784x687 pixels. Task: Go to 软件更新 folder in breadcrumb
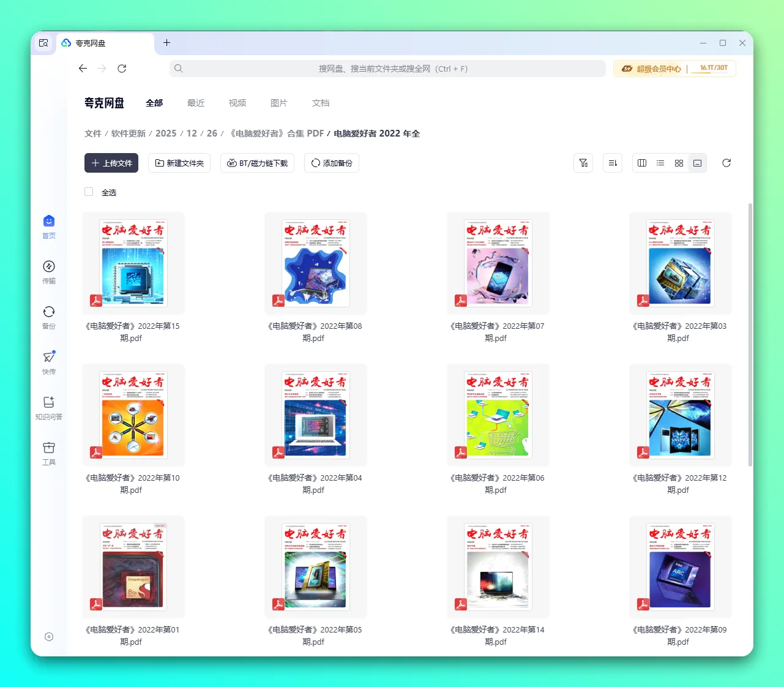coord(129,133)
